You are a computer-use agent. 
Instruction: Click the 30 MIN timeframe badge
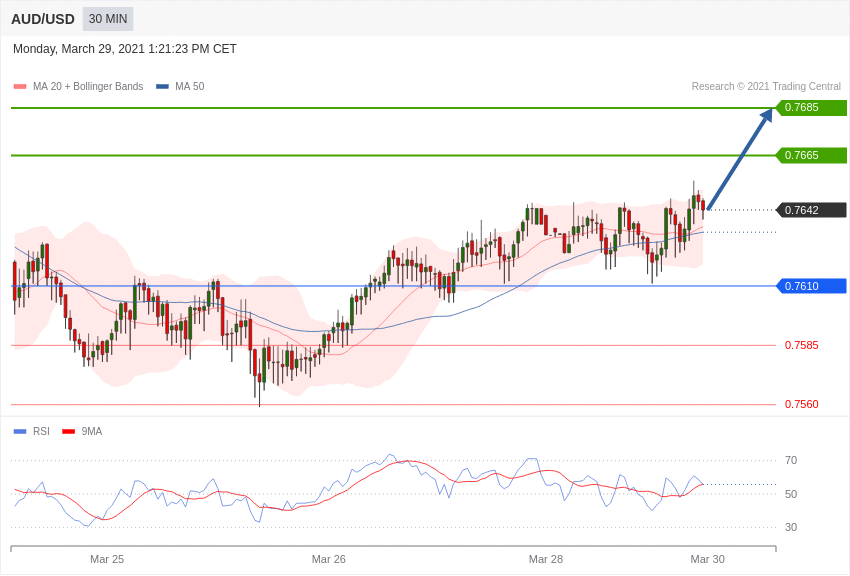pyautogui.click(x=108, y=19)
